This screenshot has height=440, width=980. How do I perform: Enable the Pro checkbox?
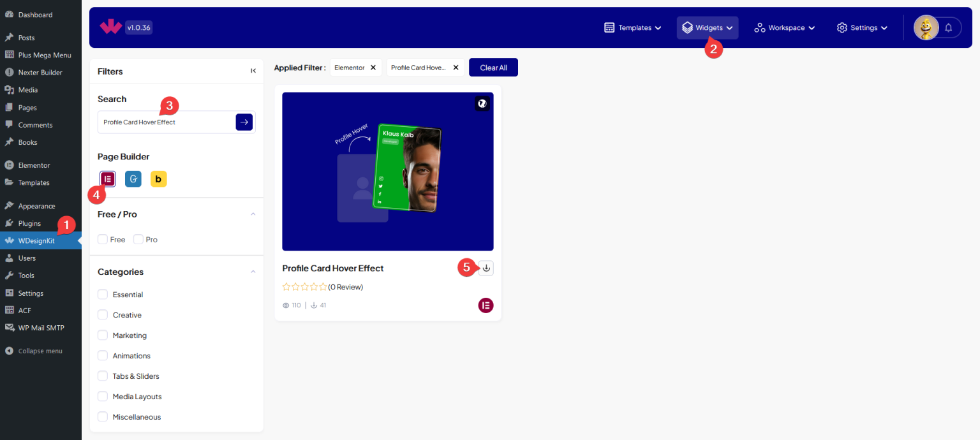click(137, 239)
